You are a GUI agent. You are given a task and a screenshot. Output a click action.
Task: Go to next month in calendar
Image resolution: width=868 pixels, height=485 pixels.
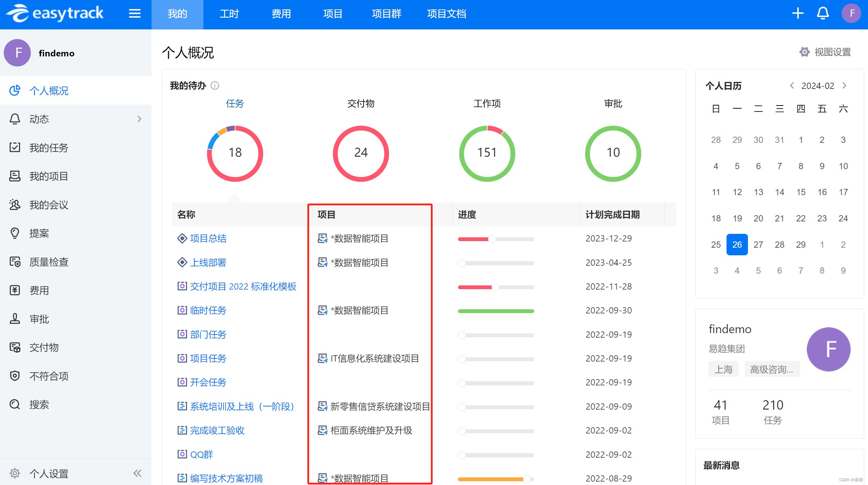(x=844, y=85)
